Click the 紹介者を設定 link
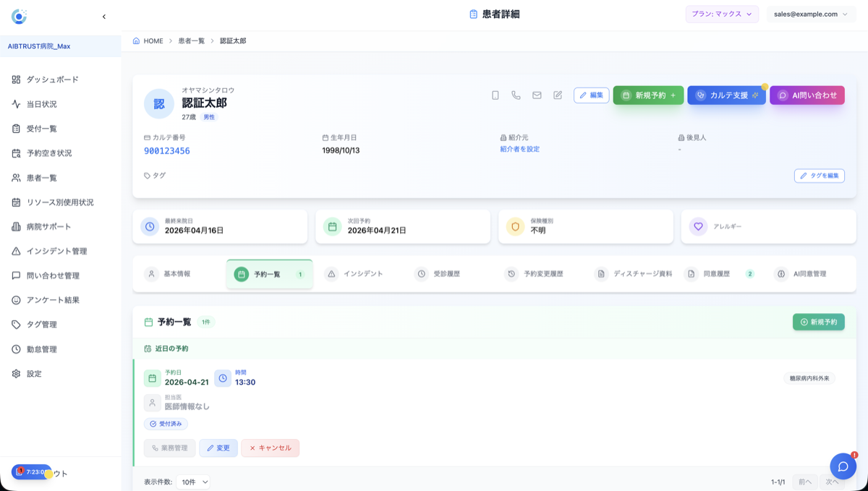 pos(519,150)
